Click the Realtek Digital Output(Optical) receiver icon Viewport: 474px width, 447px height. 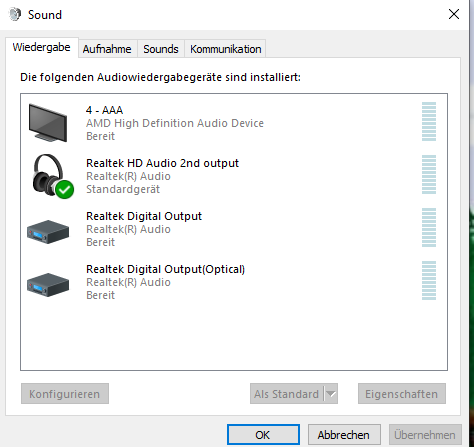click(x=48, y=284)
